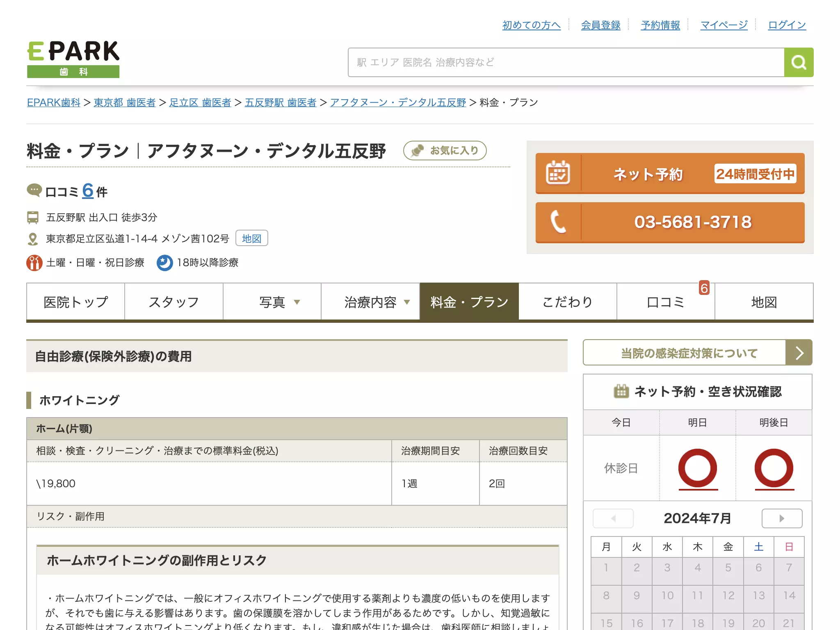Click the arrow on 当院の感染症対策について banner
Screen dimensions: 840x630
click(x=799, y=352)
